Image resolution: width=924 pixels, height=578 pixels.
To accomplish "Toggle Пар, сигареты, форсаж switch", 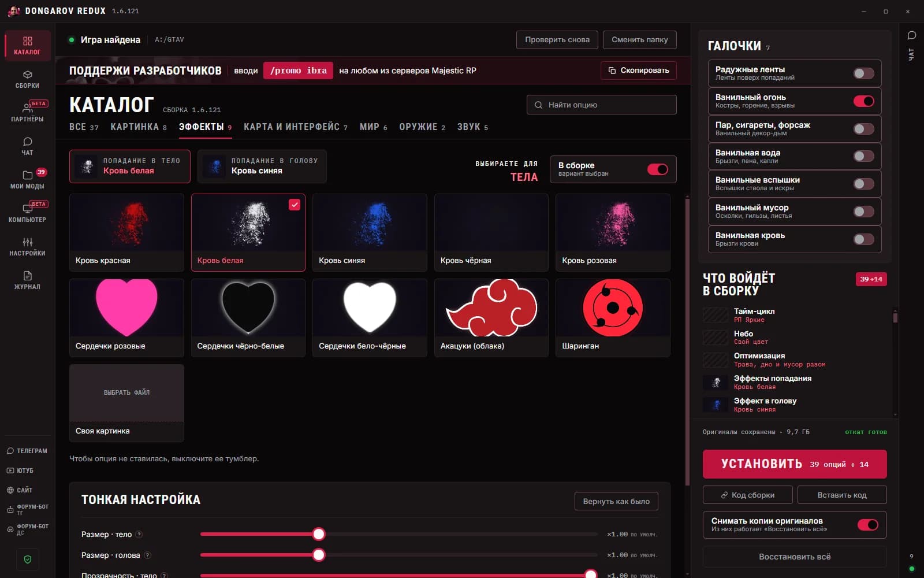I will click(x=863, y=129).
